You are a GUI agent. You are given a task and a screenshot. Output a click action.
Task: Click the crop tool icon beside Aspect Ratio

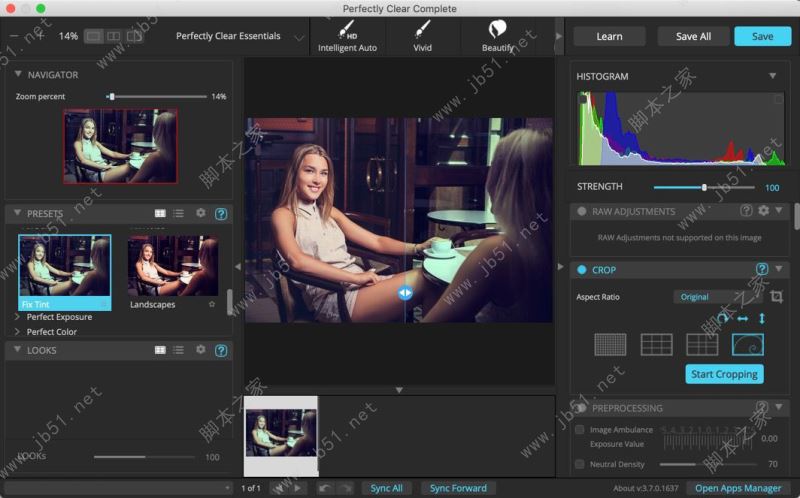[x=777, y=296]
